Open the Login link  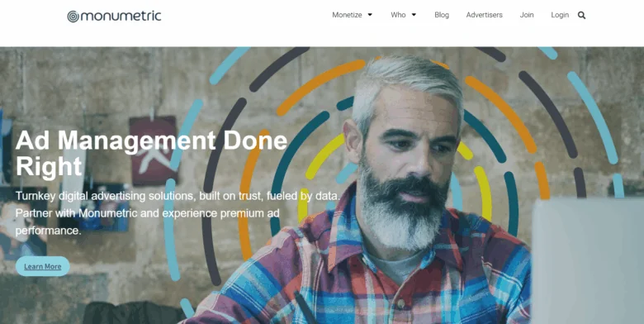click(x=560, y=15)
